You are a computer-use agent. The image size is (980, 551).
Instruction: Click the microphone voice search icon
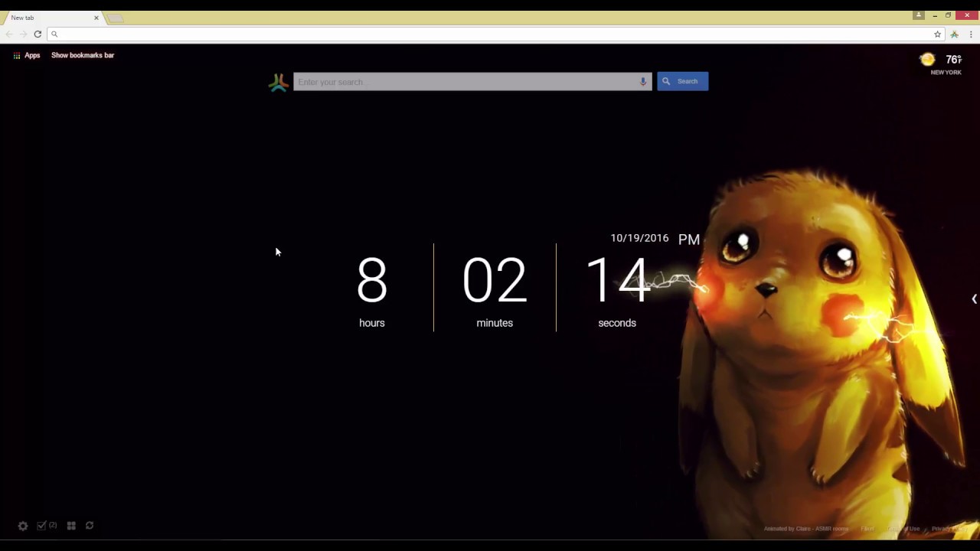coord(643,82)
